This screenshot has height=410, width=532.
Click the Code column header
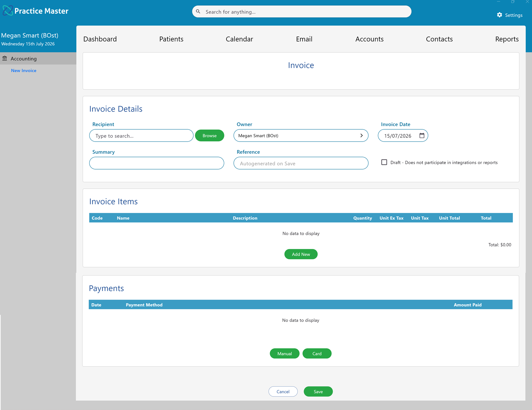point(97,218)
